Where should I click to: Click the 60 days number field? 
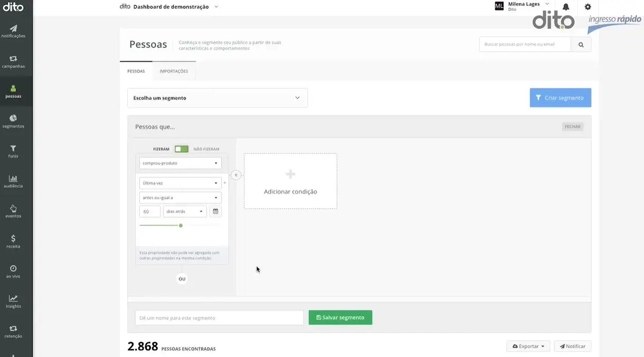coord(150,211)
